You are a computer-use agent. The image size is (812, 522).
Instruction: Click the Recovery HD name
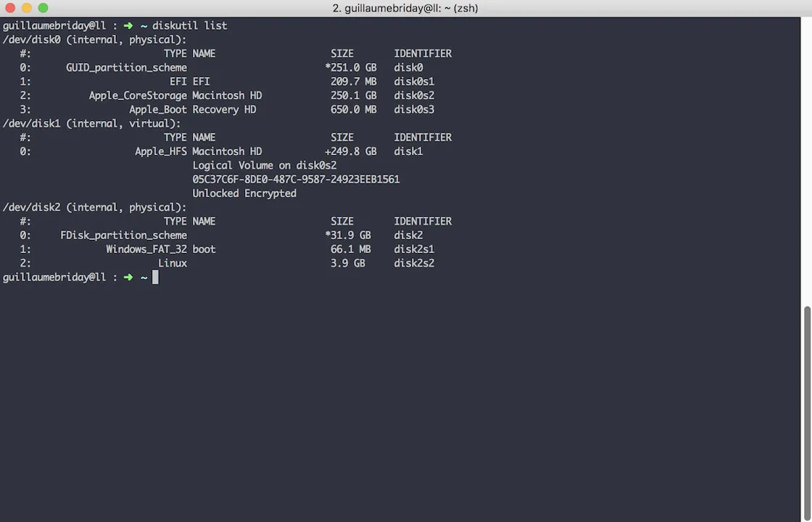(x=224, y=109)
